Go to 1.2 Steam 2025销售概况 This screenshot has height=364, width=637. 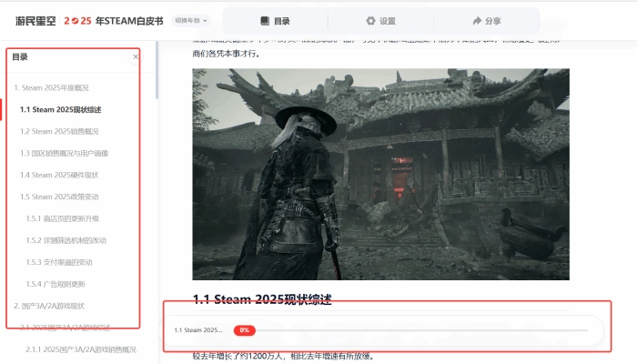[59, 131]
